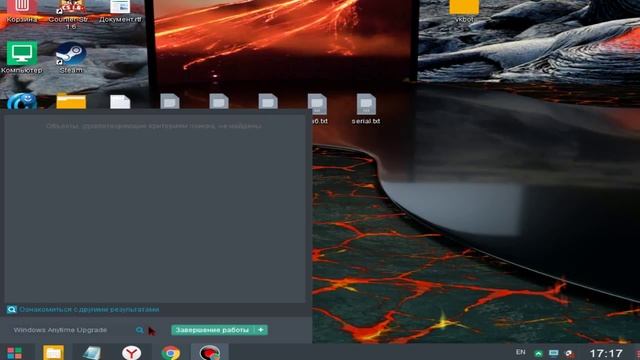Launch Yandex browser from taskbar
This screenshot has width=640, height=360.
pyautogui.click(x=131, y=353)
